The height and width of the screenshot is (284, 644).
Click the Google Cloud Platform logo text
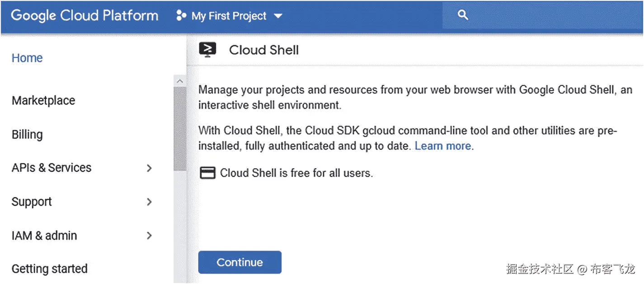85,16
